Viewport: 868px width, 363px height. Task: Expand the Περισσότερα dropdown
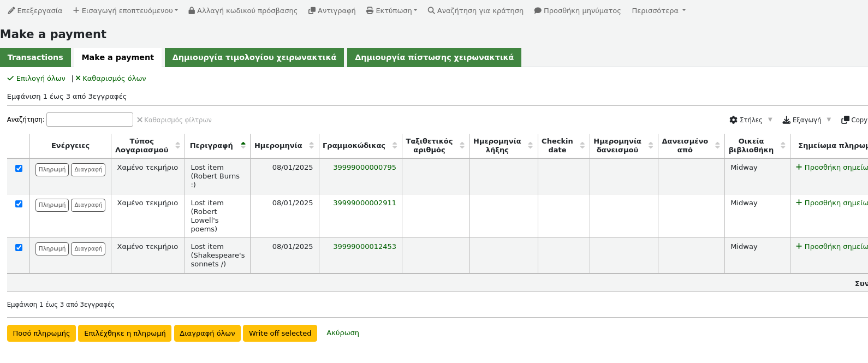click(658, 10)
